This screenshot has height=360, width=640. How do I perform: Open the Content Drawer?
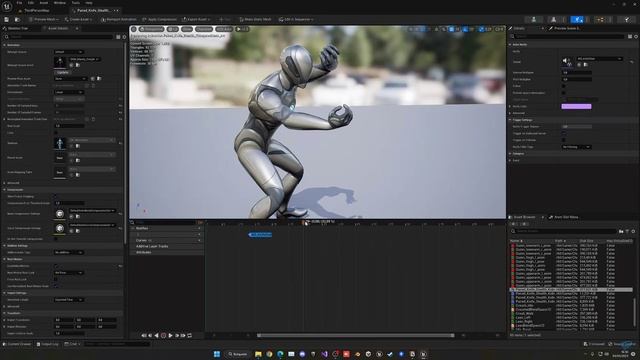click(17, 344)
